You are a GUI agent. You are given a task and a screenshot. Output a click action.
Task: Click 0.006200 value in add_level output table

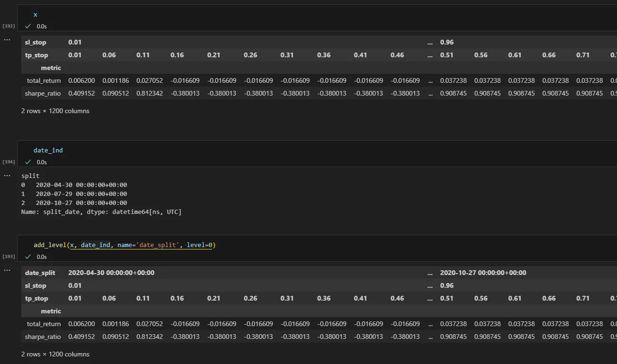(81, 324)
